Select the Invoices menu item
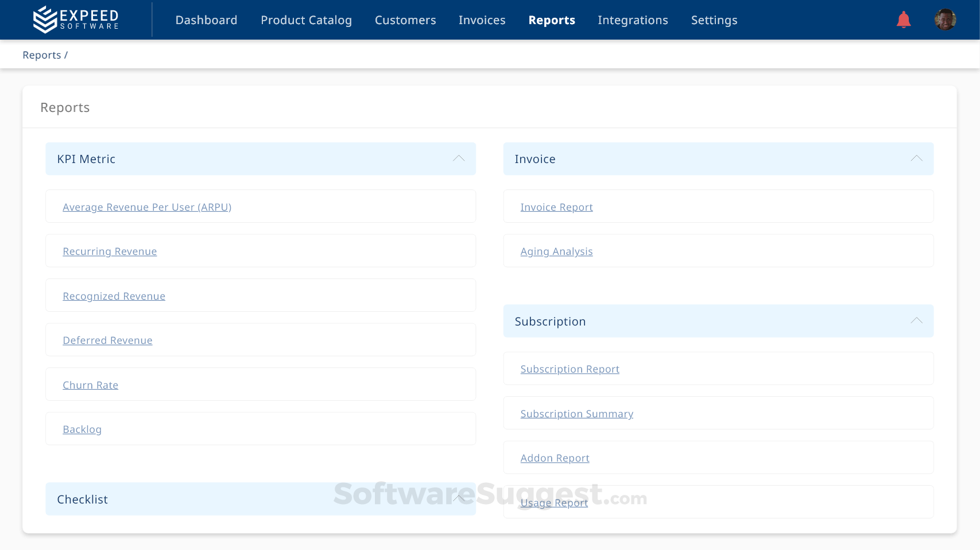The width and height of the screenshot is (980, 550). pos(482,20)
